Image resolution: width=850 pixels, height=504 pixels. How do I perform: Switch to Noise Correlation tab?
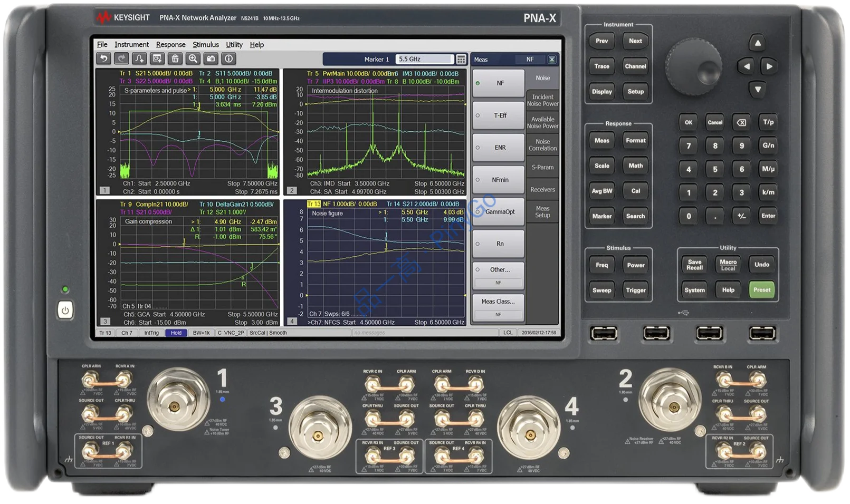click(x=542, y=145)
